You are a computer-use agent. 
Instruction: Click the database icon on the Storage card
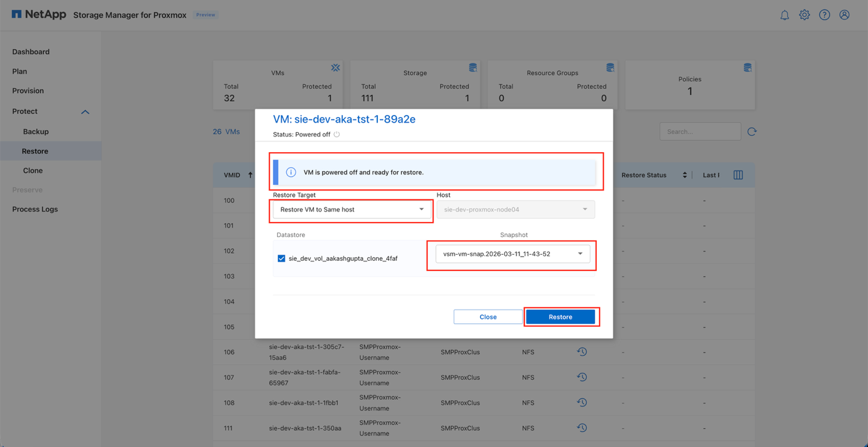tap(472, 67)
